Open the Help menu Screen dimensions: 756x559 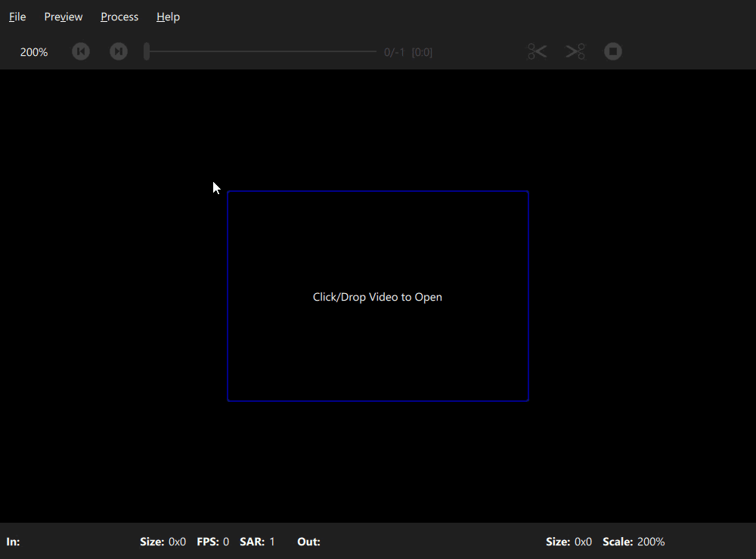(168, 17)
